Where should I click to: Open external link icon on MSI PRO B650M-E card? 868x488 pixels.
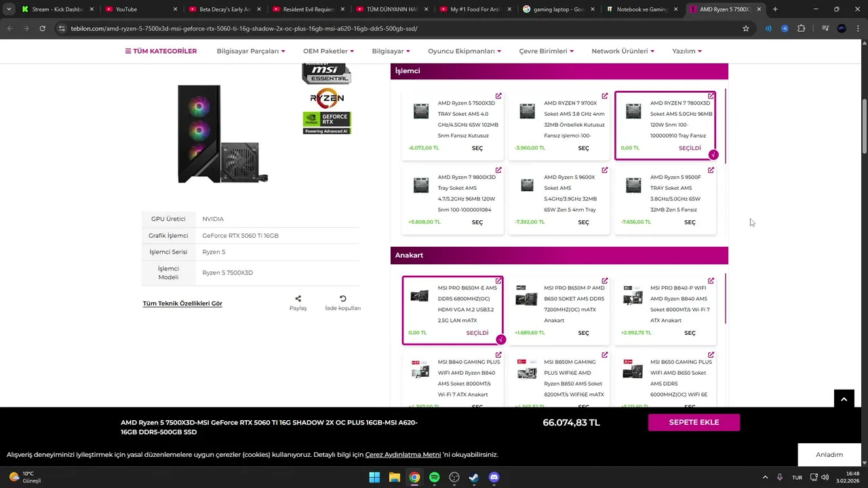(498, 281)
